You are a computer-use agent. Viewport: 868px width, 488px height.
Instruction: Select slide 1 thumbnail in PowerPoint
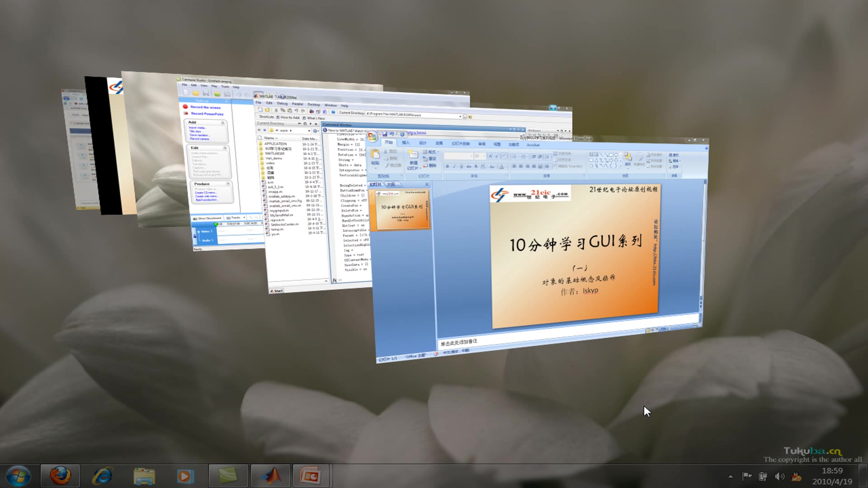click(x=402, y=210)
